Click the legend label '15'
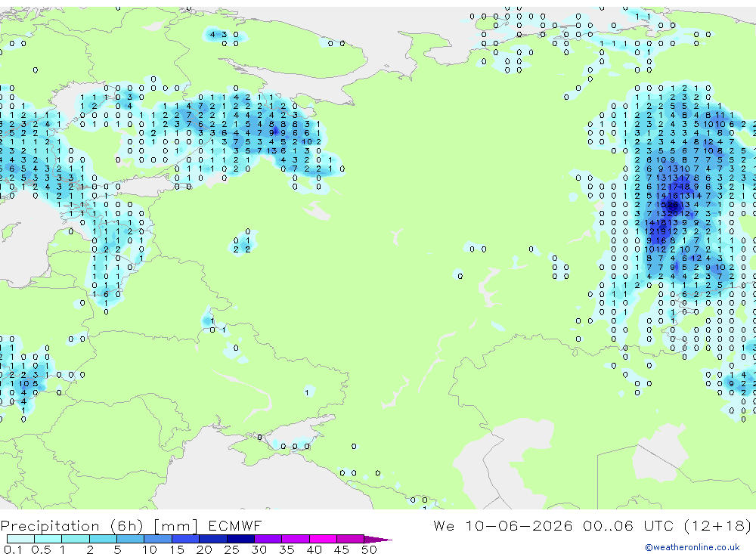756x554 pixels. pyautogui.click(x=177, y=549)
